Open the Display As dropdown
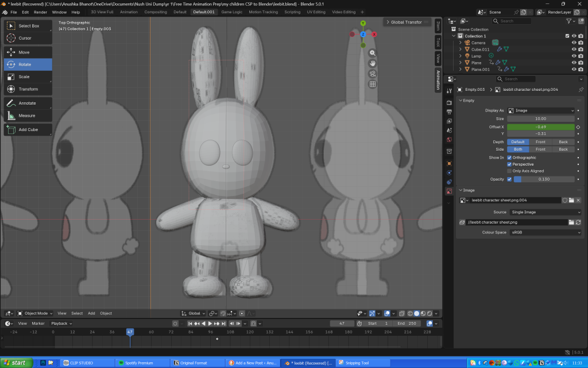 (540, 110)
